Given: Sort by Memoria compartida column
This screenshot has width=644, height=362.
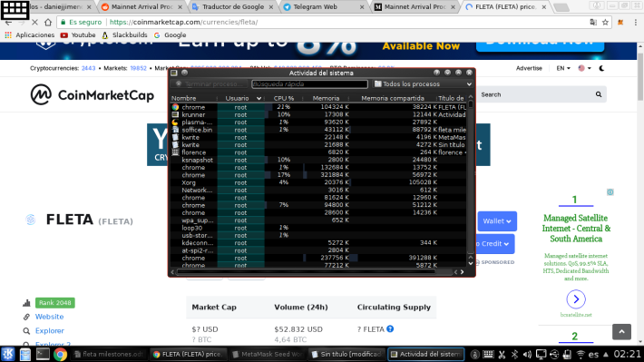Looking at the screenshot, I should point(393,99).
